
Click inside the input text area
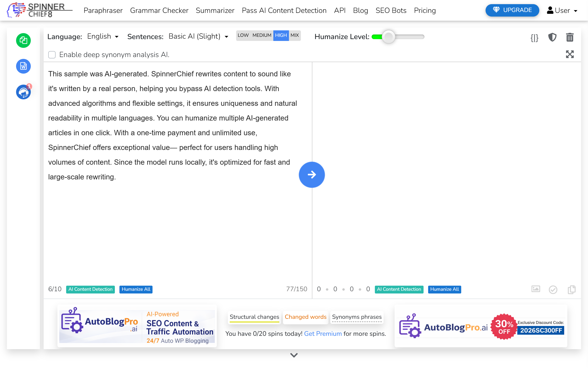tap(178, 170)
